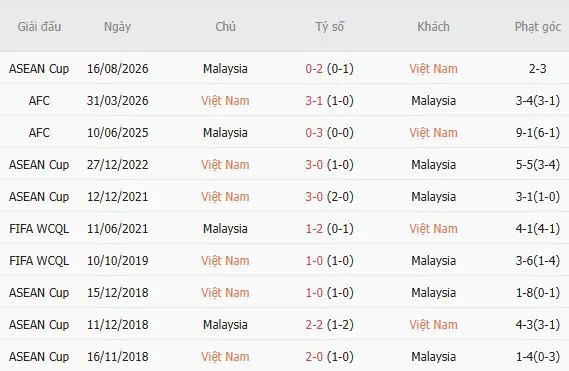Open the date 15/12/2018 match
569x371 pixels.
coord(118,293)
